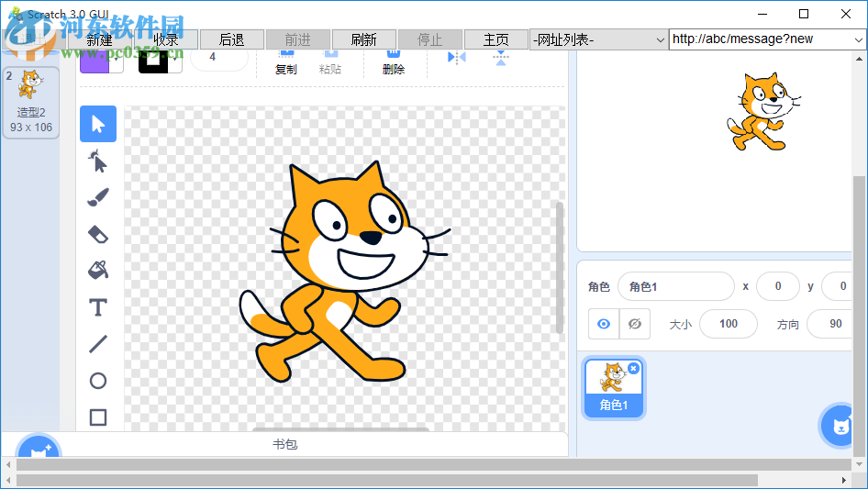Click the page vertical scrollbar thumb
This screenshot has height=489, width=868.
(x=859, y=316)
